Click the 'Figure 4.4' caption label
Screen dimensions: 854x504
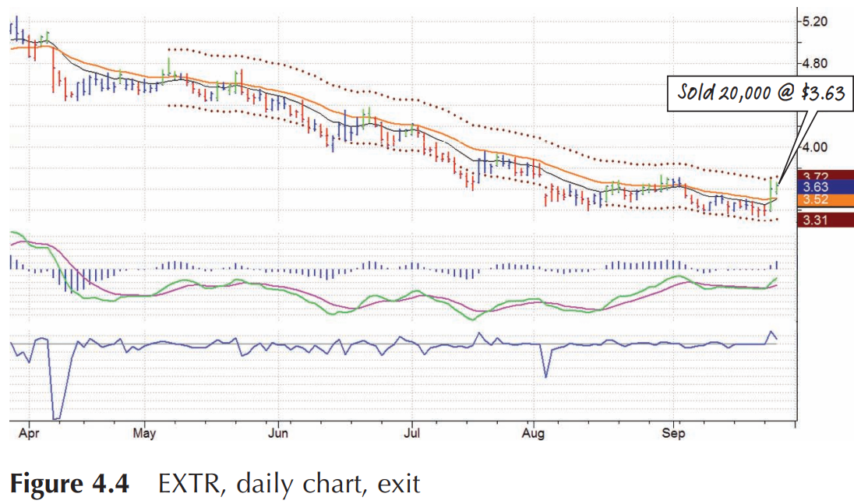click(69, 483)
